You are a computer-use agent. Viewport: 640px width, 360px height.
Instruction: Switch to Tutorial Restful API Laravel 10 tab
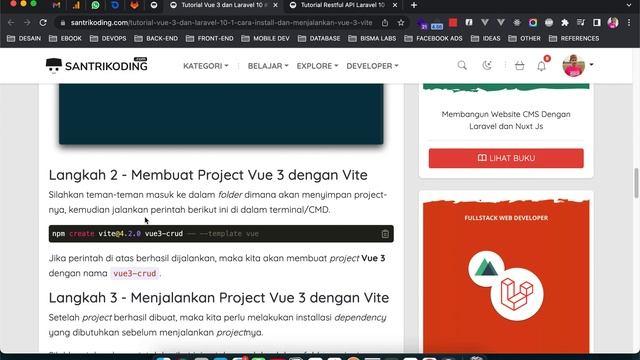coord(342,5)
